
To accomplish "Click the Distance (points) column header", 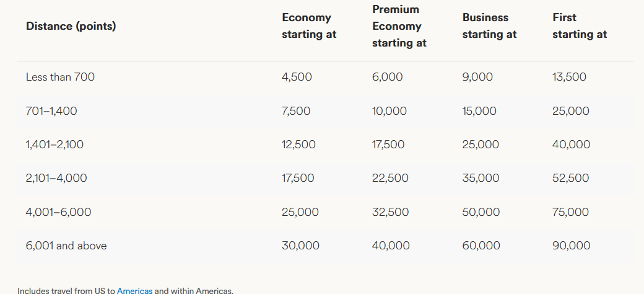I will (x=71, y=27).
